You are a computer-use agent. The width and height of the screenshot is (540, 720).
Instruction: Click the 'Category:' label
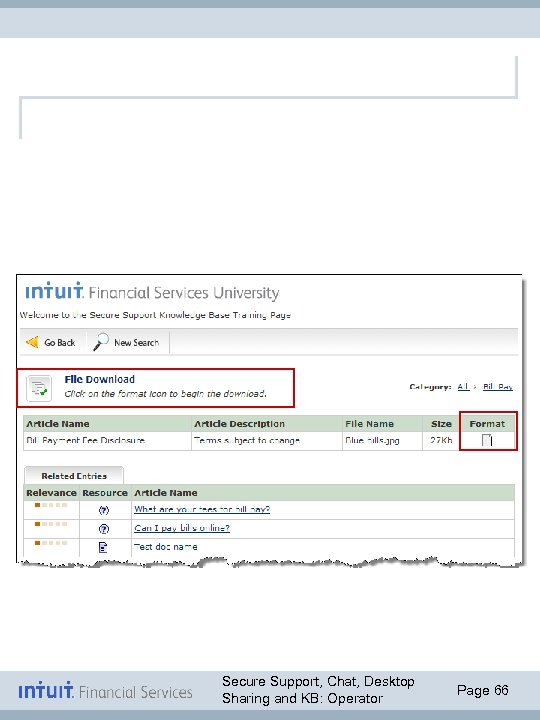click(x=430, y=387)
